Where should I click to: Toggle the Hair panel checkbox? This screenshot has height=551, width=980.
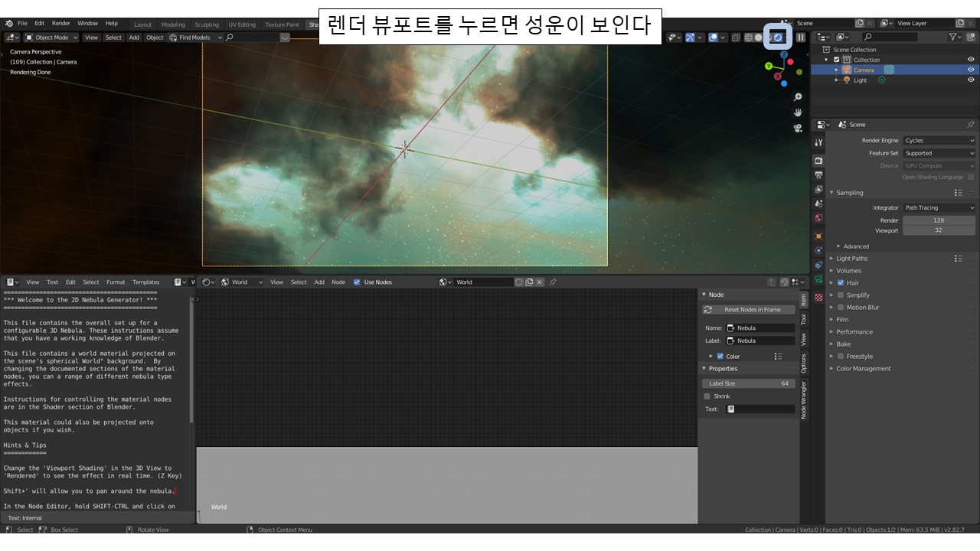point(841,282)
